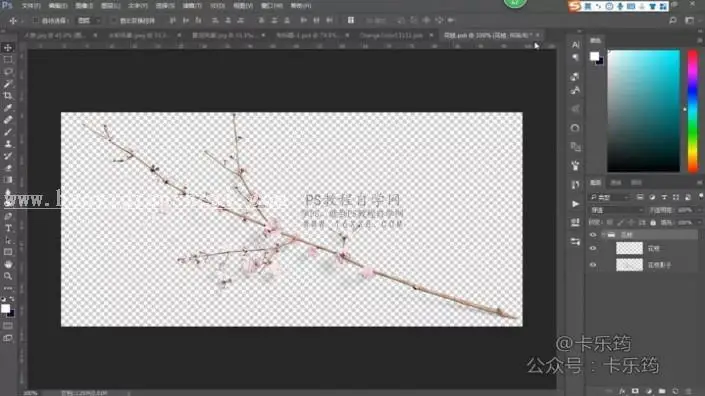Select the History Brush tool
This screenshot has height=396, width=705.
pos(8,156)
